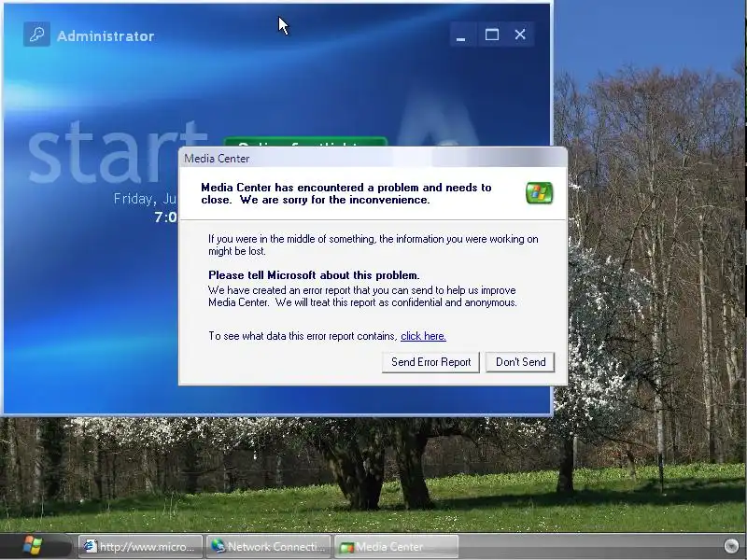The width and height of the screenshot is (747, 560).
Task: Choose Don't Send in error dialog
Action: tap(520, 362)
